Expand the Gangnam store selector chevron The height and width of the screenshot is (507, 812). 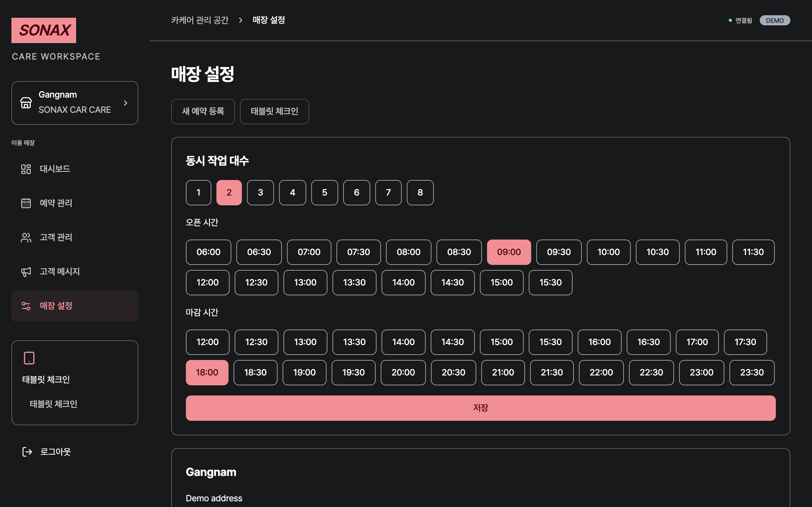[126, 103]
